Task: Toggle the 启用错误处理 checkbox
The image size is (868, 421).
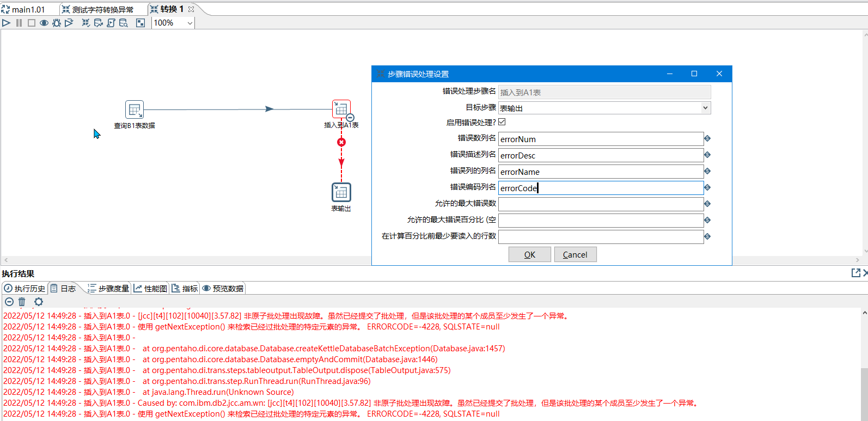Action: [502, 122]
